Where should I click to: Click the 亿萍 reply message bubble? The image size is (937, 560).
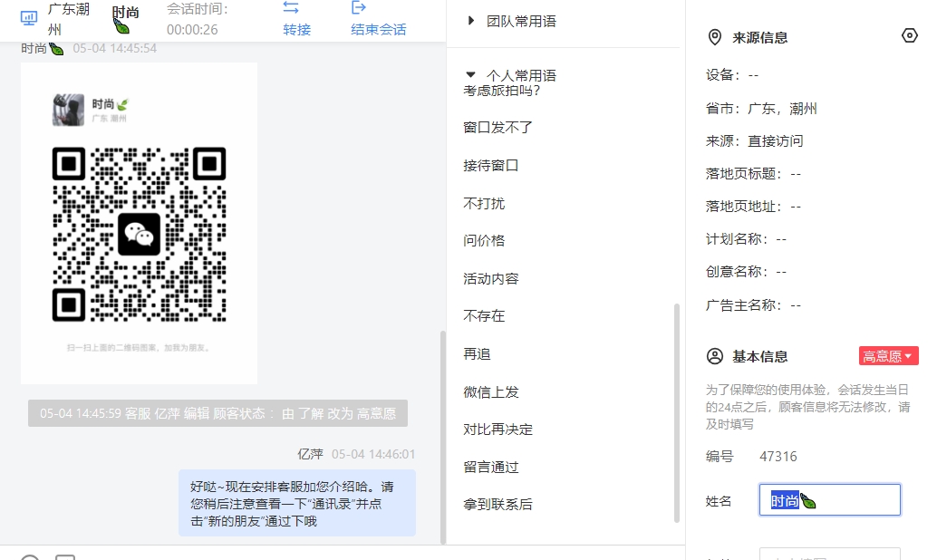pyautogui.click(x=297, y=503)
